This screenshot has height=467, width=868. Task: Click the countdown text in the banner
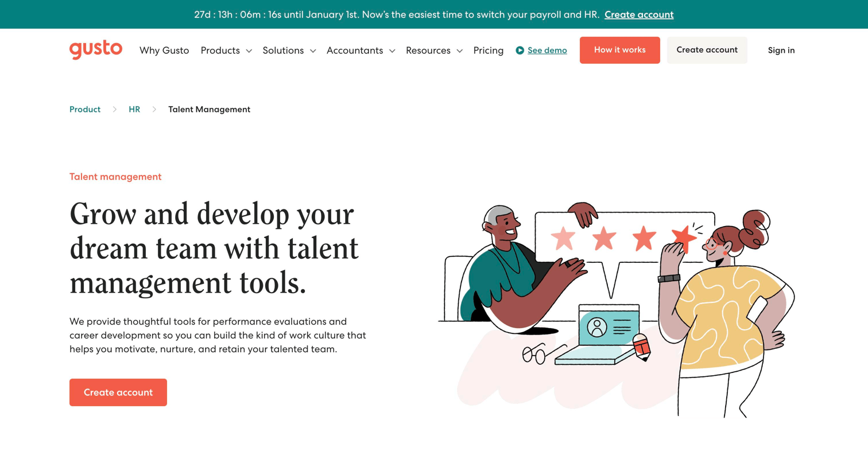pyautogui.click(x=397, y=15)
